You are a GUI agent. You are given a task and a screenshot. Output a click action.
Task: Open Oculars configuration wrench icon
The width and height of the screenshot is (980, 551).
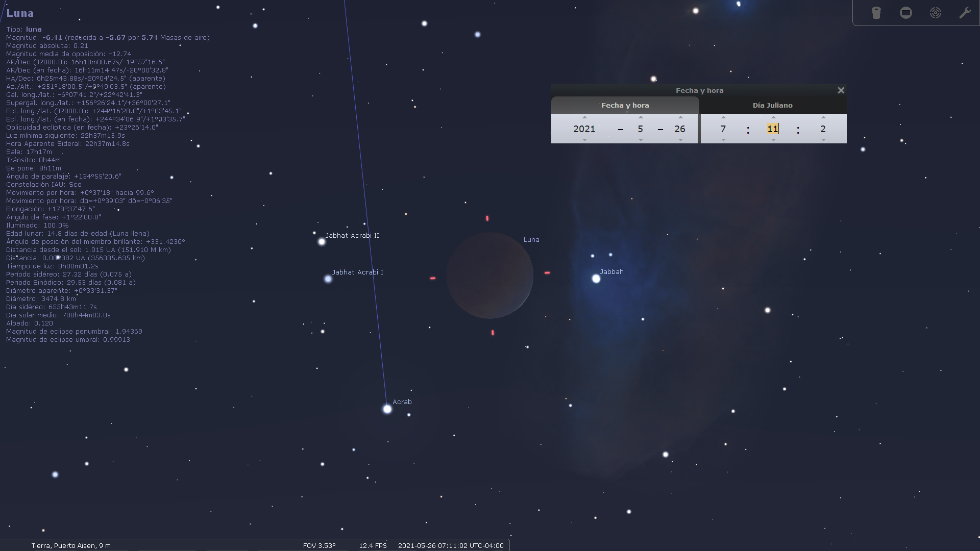pos(965,13)
